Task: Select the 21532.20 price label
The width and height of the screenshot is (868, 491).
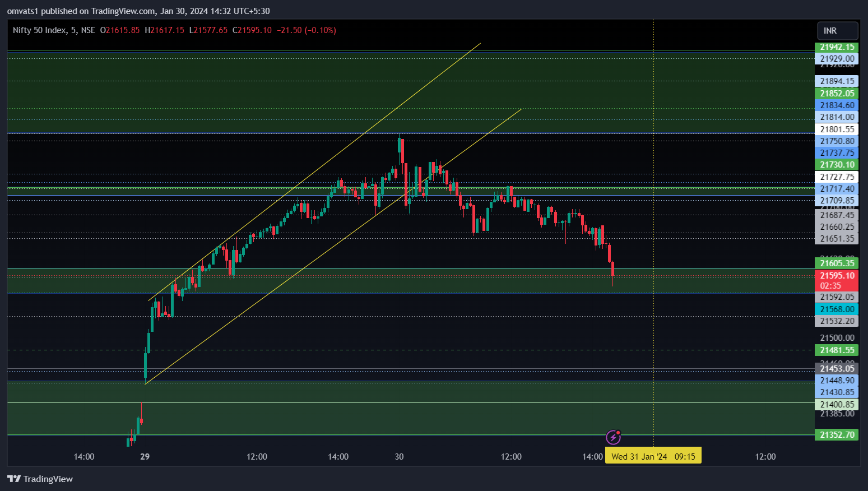Action: [836, 321]
